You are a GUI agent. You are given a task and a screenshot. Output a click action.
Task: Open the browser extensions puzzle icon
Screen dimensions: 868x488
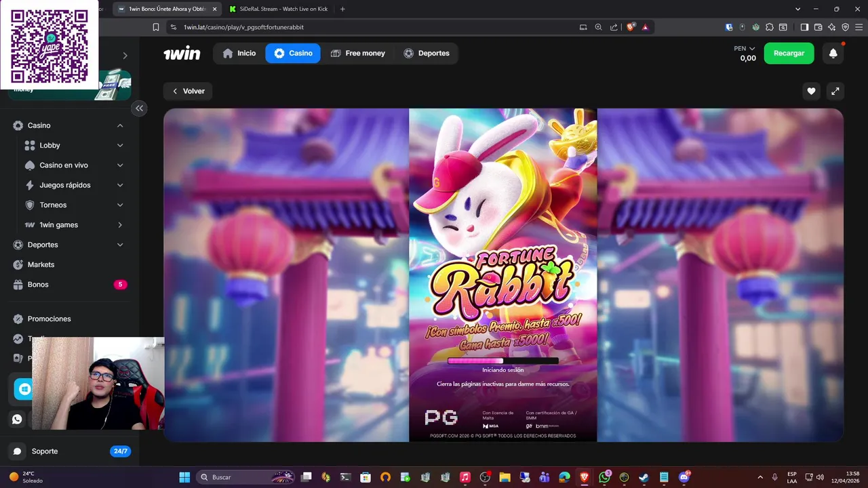click(x=769, y=27)
